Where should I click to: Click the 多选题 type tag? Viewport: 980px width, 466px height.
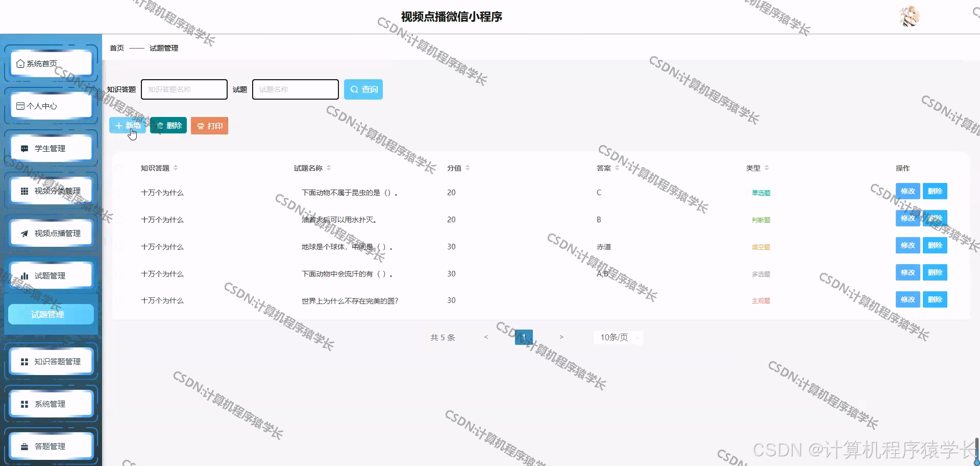tap(761, 274)
